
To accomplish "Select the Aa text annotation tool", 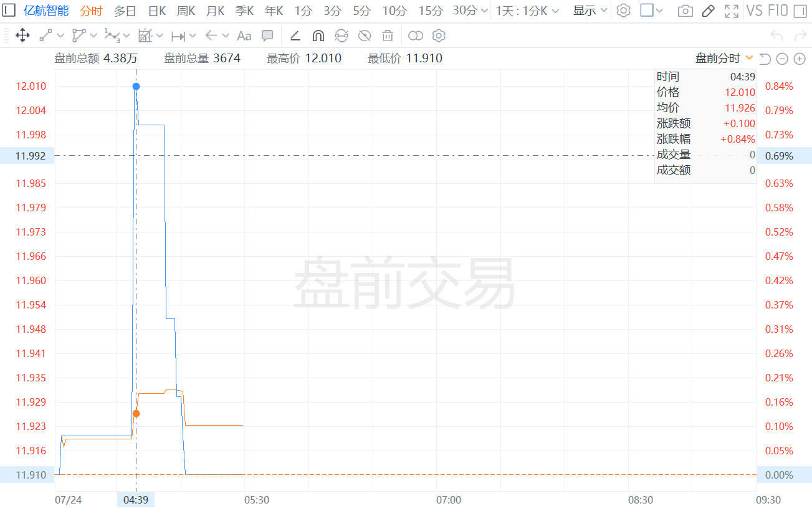I will [244, 36].
